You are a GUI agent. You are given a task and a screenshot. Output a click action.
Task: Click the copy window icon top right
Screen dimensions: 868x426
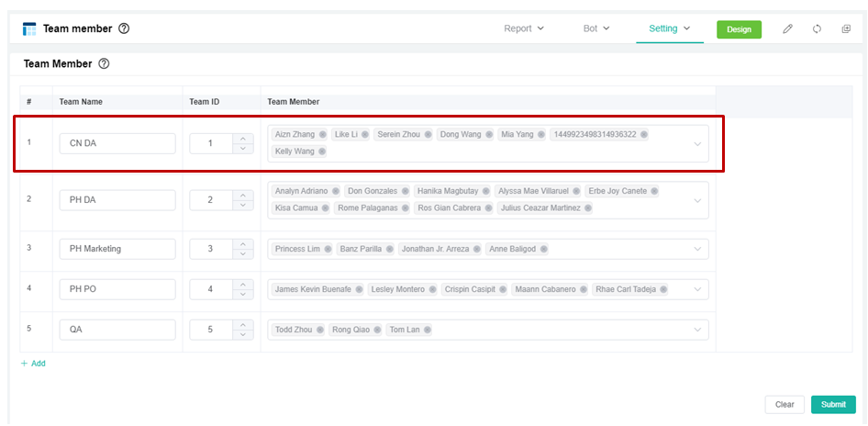click(x=846, y=29)
